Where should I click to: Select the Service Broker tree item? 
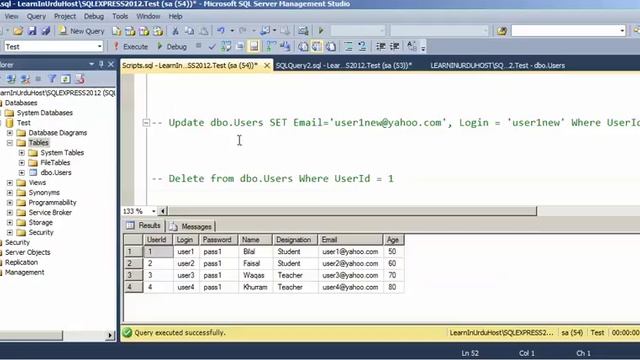click(x=50, y=213)
